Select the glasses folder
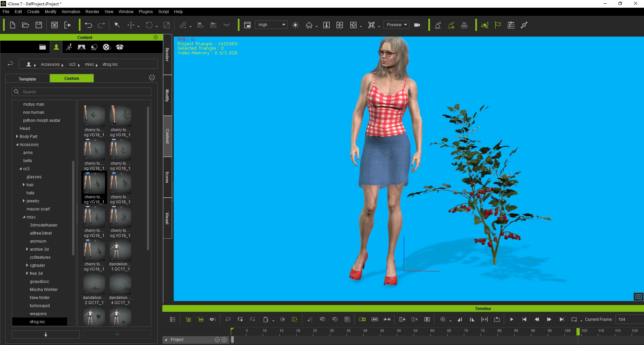The width and height of the screenshot is (644, 345). [x=34, y=177]
